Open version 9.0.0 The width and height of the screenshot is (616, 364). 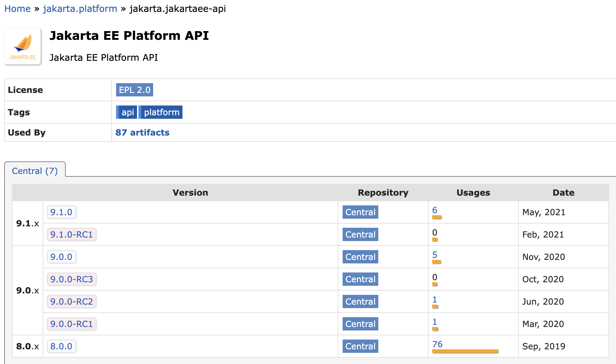pyautogui.click(x=61, y=257)
